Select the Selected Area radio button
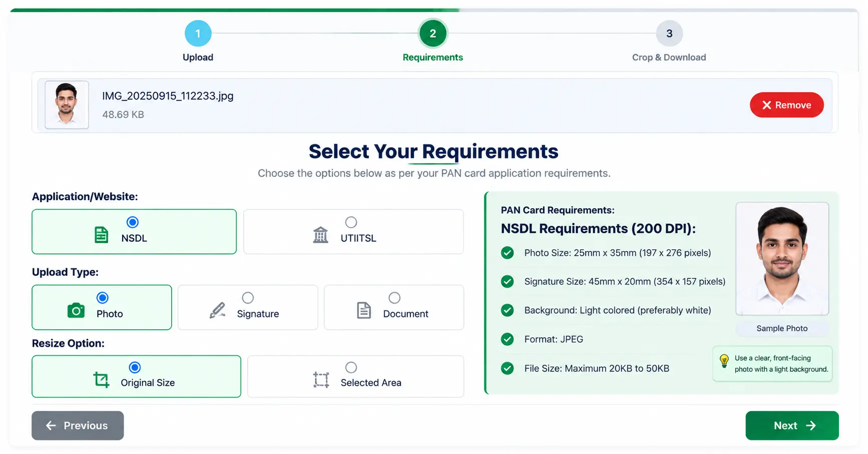Viewport: 868px width, 454px height. click(x=351, y=367)
